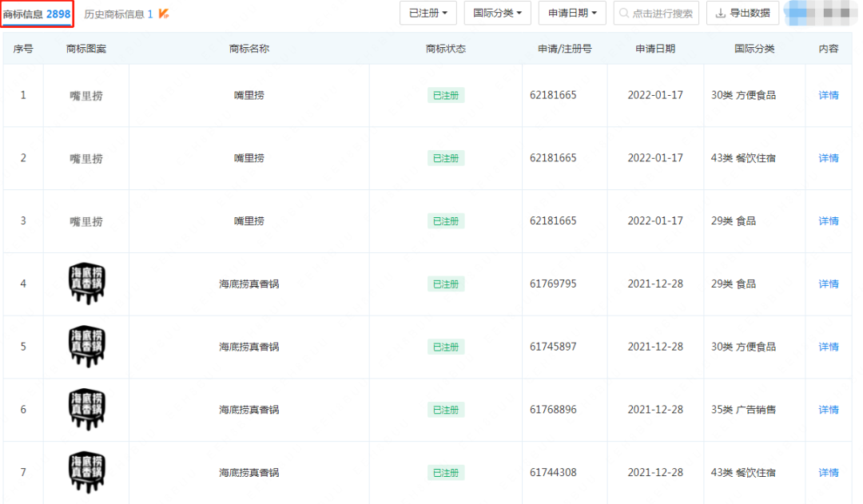The width and height of the screenshot is (863, 504).
Task: Click the 海底捞真香锅 logo in row 6
Action: click(86, 409)
